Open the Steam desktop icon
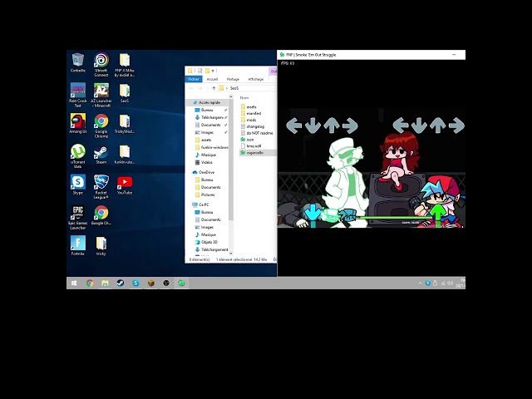532x399 pixels. point(101,151)
